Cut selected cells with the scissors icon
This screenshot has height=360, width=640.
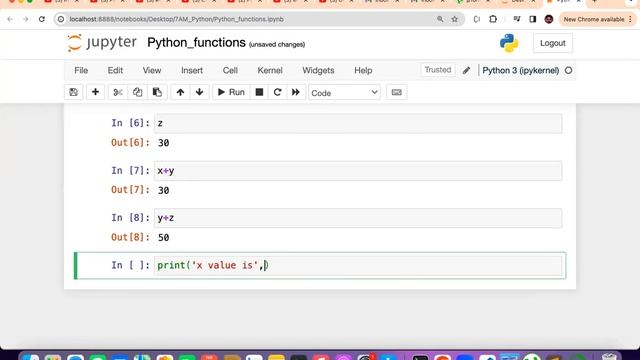click(x=118, y=92)
